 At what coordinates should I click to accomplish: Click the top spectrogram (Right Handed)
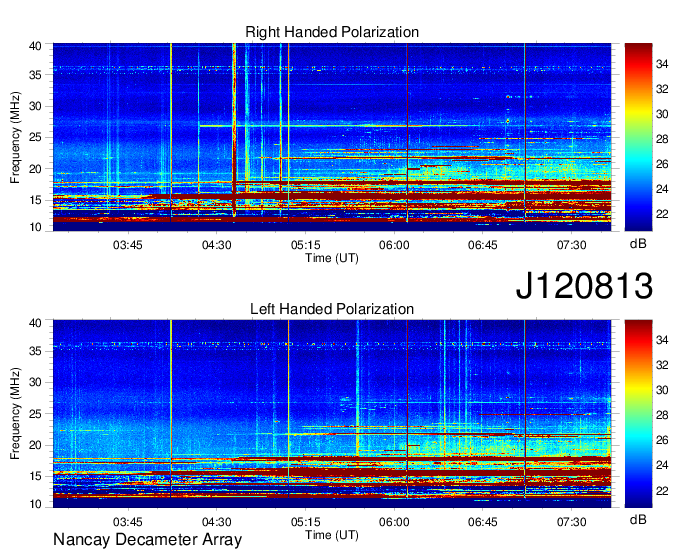point(332,137)
